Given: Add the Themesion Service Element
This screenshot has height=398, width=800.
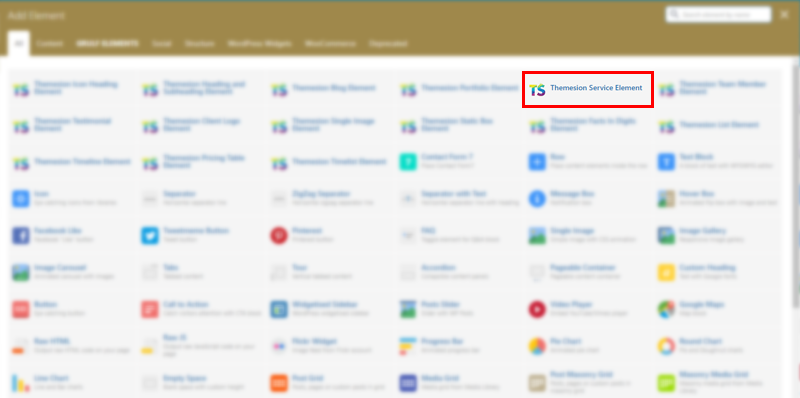Looking at the screenshot, I should (587, 89).
